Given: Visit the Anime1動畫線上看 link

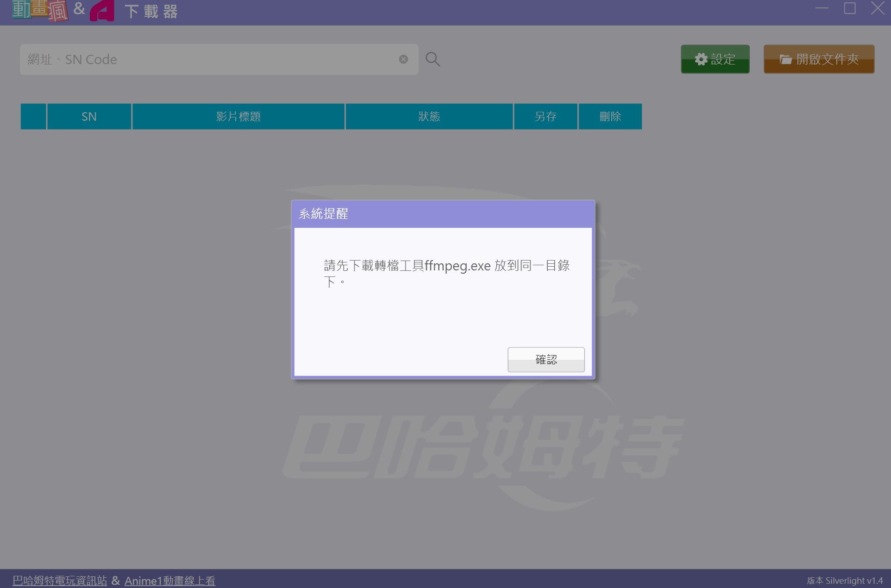Looking at the screenshot, I should point(170,581).
